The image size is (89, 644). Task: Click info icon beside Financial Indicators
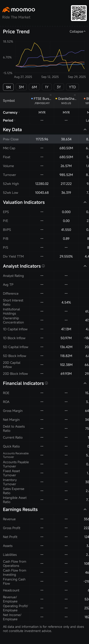click(x=46, y=383)
